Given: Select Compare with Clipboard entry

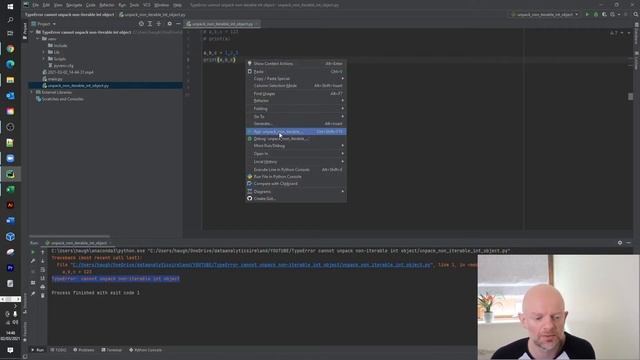Looking at the screenshot, I should [296, 183].
